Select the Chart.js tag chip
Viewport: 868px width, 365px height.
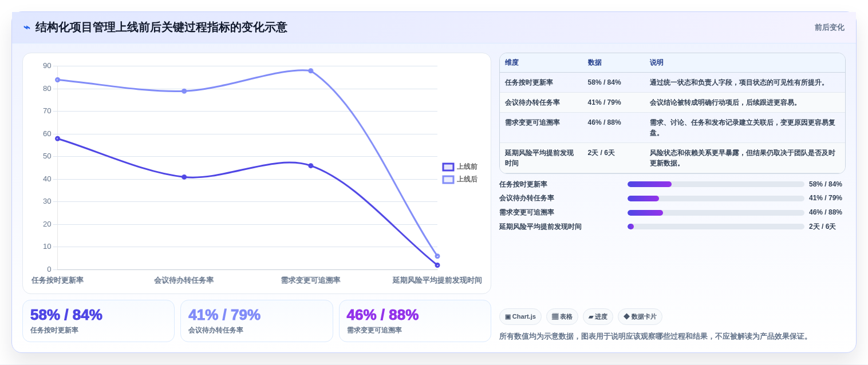click(520, 317)
